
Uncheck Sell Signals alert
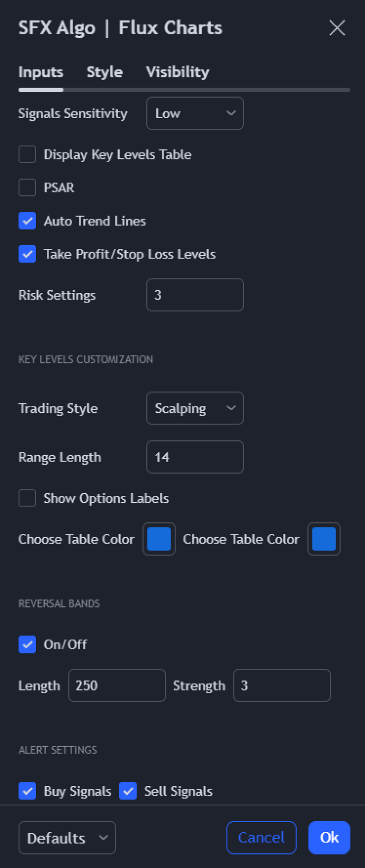[128, 791]
